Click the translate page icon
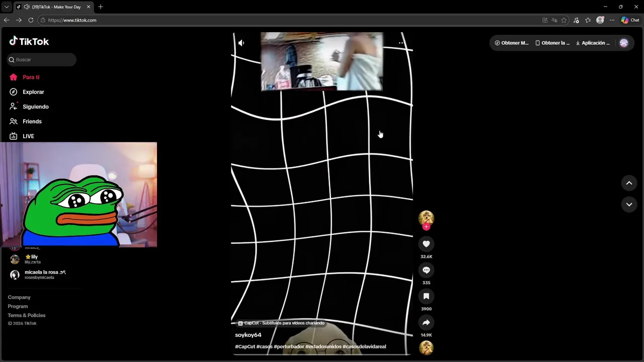 [x=554, y=20]
